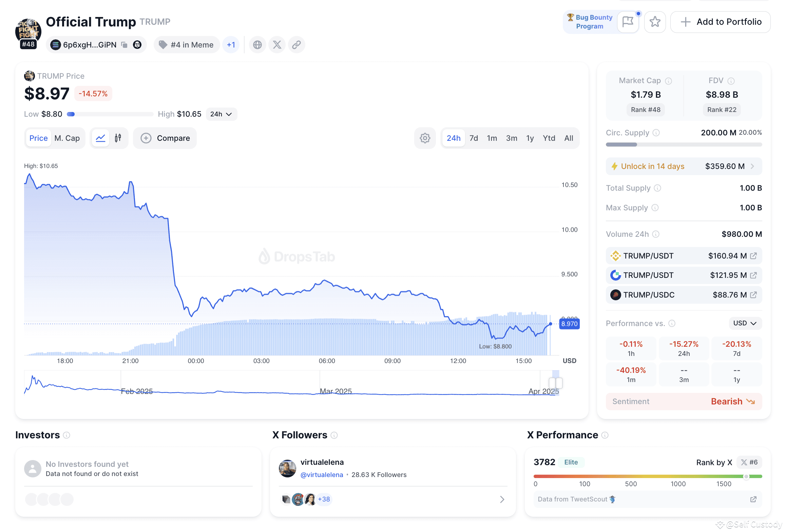Select the 24h chart timeframe
The image size is (785, 532).
pyautogui.click(x=454, y=138)
